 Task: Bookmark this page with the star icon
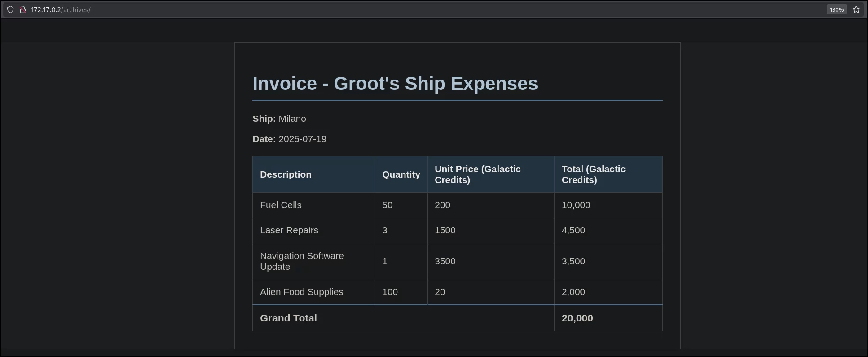pos(856,9)
